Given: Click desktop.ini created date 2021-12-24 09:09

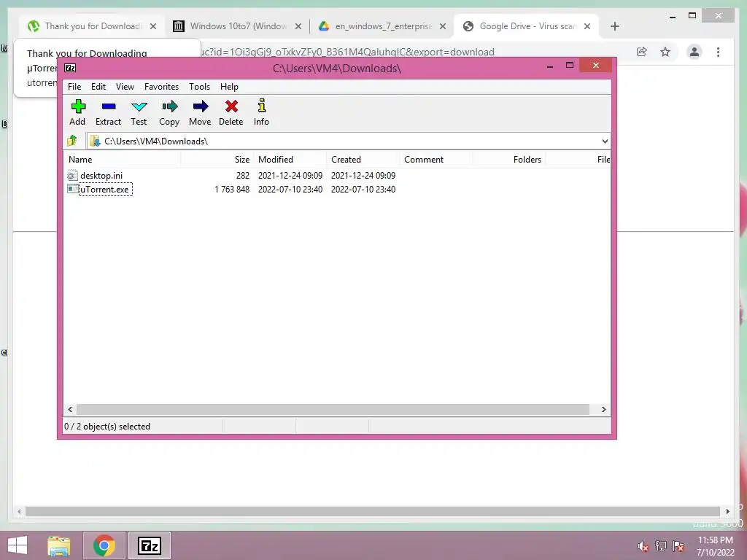Looking at the screenshot, I should click(x=363, y=176).
